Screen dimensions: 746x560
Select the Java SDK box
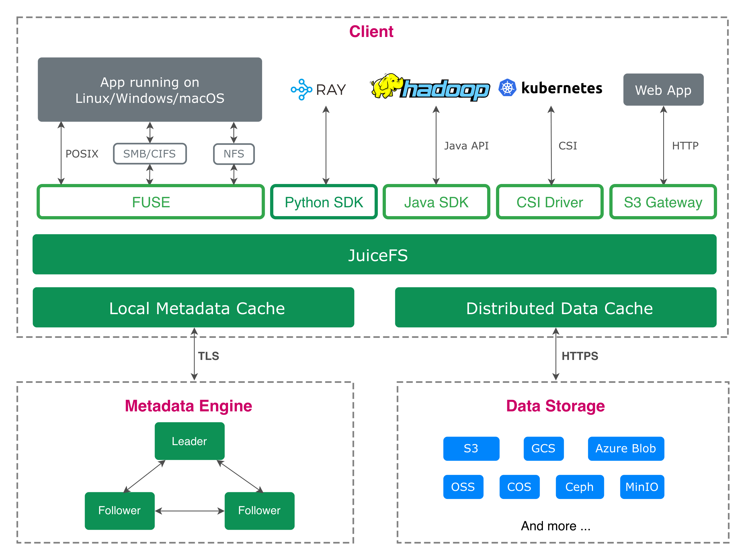[437, 202]
